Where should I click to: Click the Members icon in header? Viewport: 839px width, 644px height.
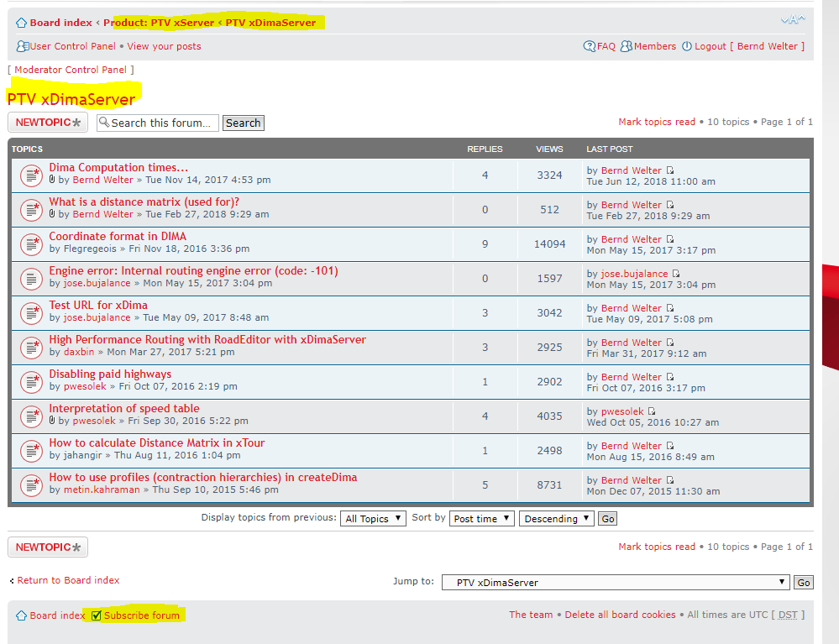pyautogui.click(x=626, y=46)
